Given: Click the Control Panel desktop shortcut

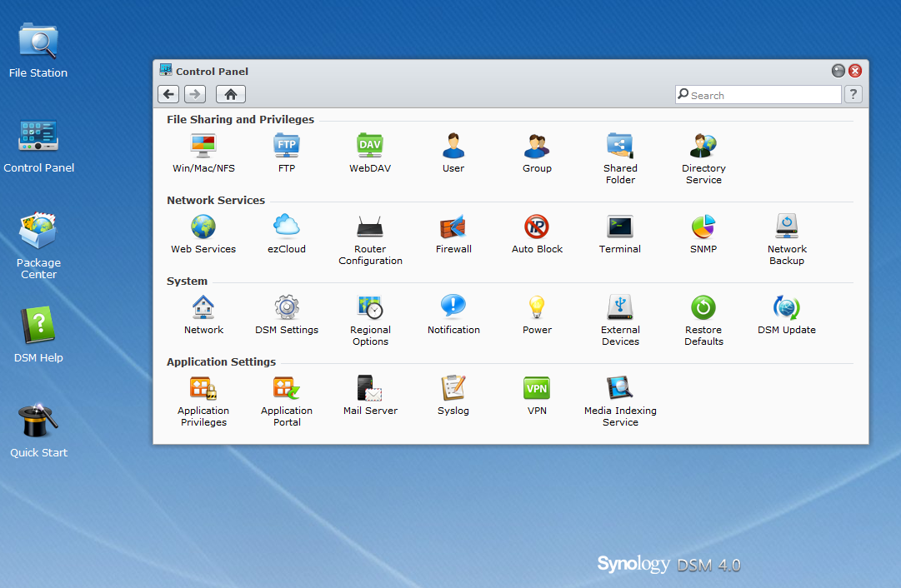Looking at the screenshot, I should pyautogui.click(x=38, y=146).
